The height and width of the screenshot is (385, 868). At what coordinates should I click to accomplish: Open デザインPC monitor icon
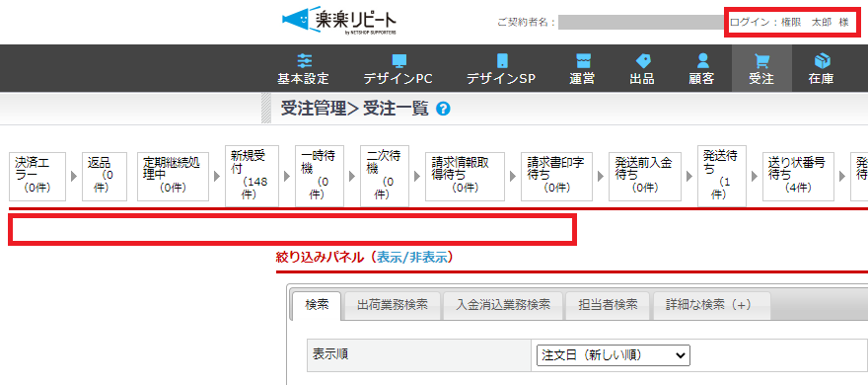398,61
